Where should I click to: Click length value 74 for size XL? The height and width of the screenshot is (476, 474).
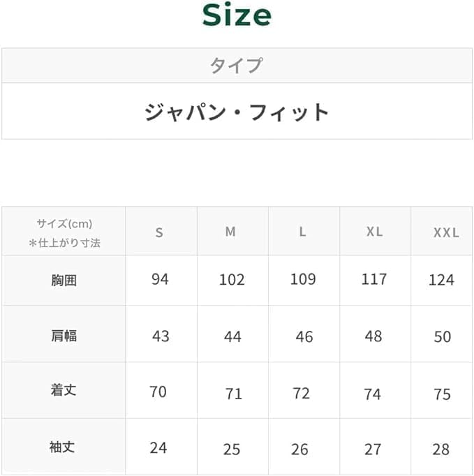pos(372,394)
